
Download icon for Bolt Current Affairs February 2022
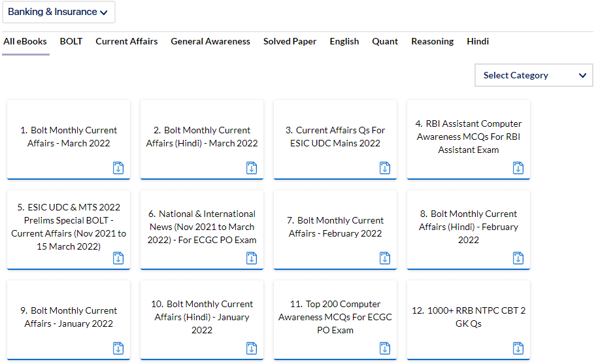385,258
